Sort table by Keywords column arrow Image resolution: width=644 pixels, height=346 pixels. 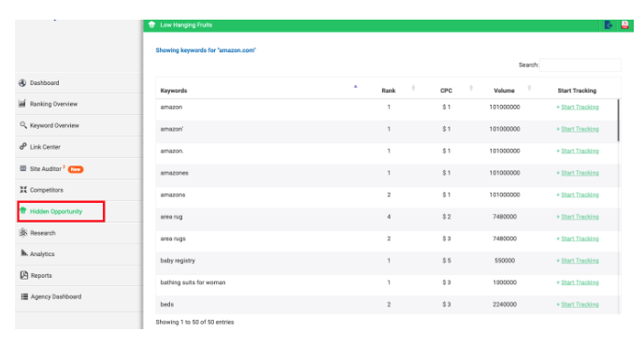pos(356,87)
